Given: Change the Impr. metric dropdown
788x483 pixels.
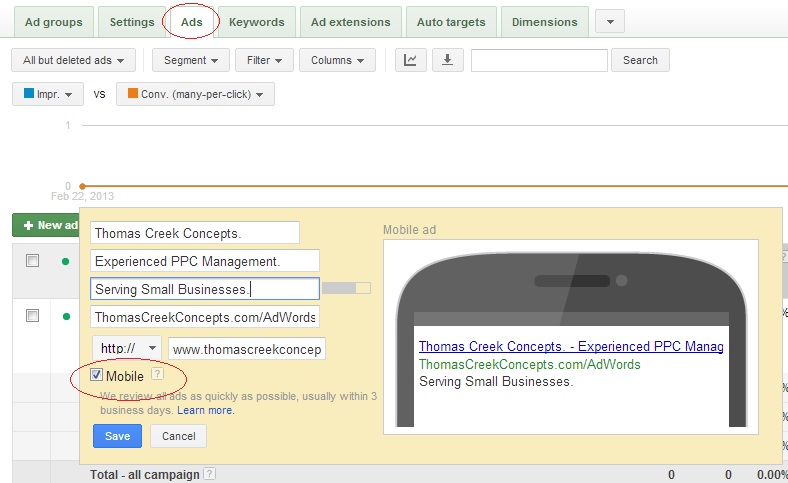Looking at the screenshot, I should (x=48, y=94).
